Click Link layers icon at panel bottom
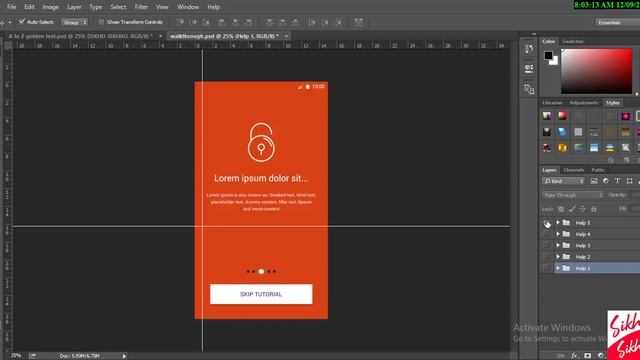 click(x=561, y=356)
